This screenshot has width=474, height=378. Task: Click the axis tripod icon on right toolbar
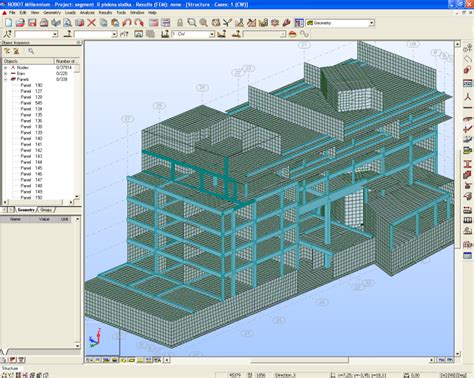pos(468,97)
